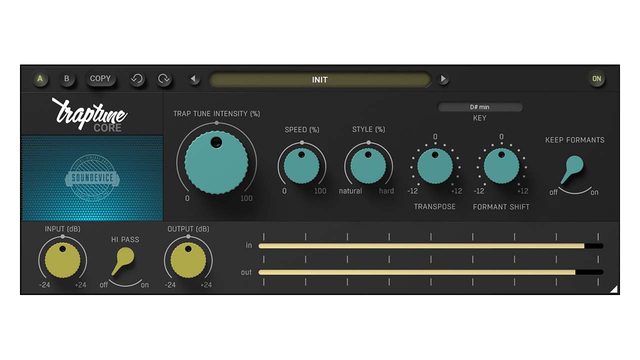Go to the previous preset
The height and width of the screenshot is (360, 640).
click(194, 79)
